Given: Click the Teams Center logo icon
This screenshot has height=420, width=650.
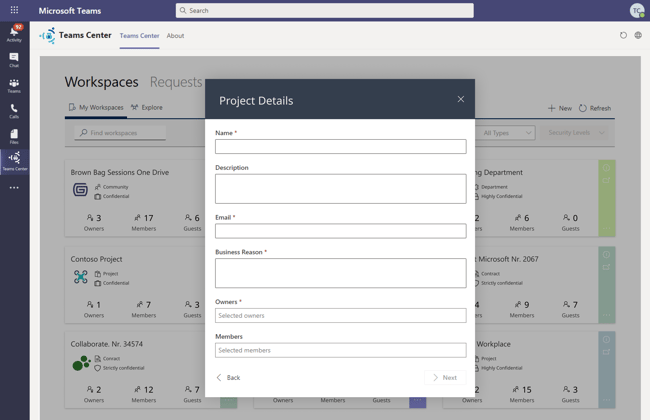Looking at the screenshot, I should tap(48, 36).
